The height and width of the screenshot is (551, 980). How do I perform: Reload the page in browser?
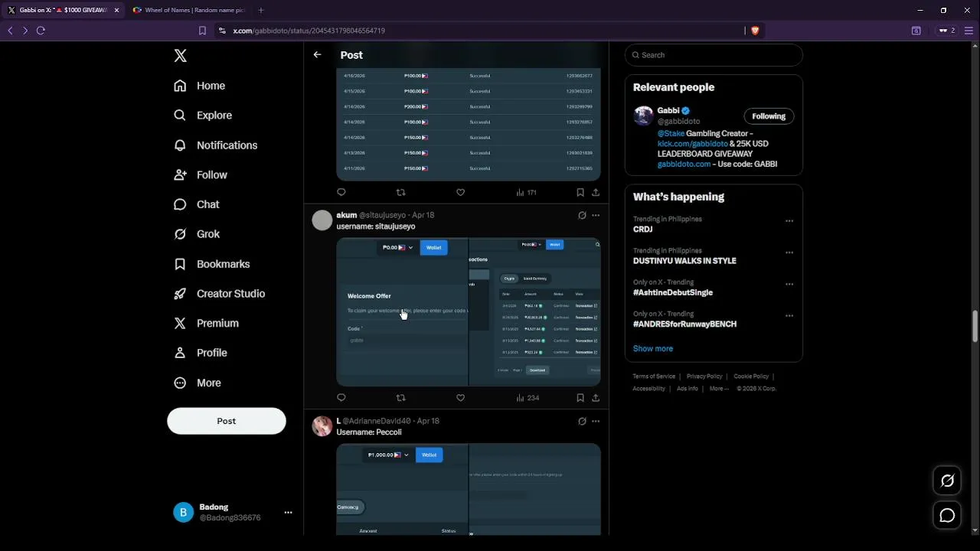(x=41, y=31)
